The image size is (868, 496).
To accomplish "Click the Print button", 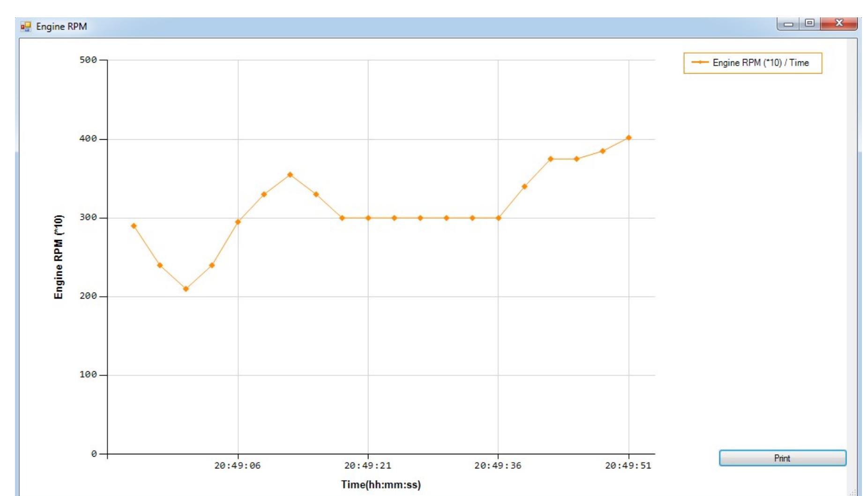I will tap(782, 458).
